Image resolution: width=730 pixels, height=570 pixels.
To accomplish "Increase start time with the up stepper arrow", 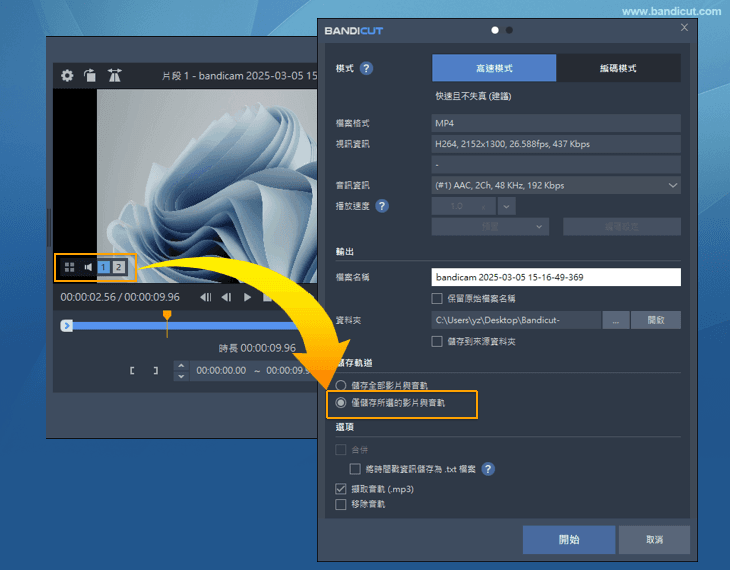I will click(181, 366).
